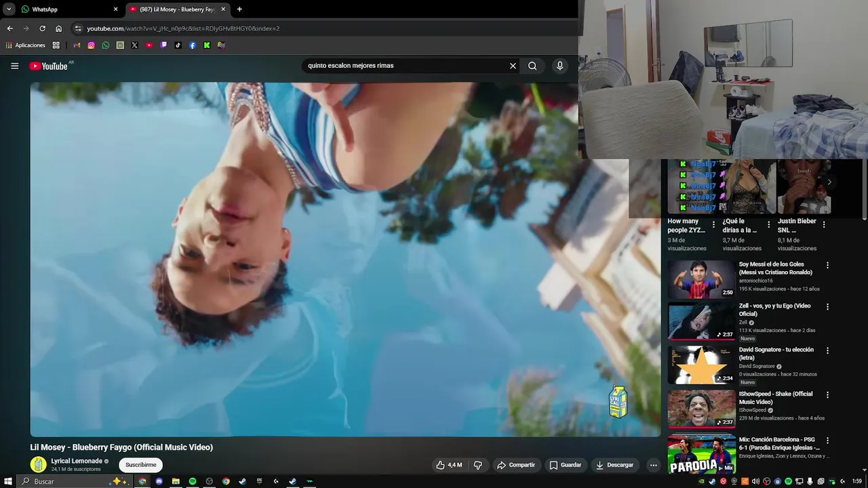The image size is (868, 488).
Task: Open the Instagram bookmark
Action: [x=91, y=45]
